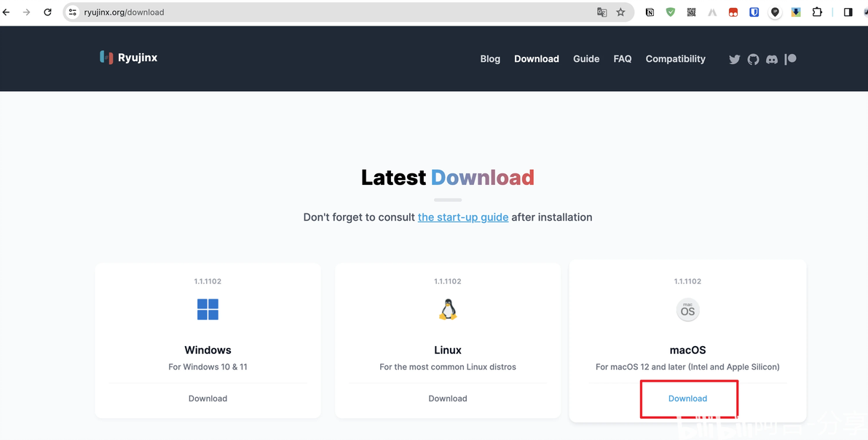Open the Bitwarden shield extension
868x440 pixels.
coord(754,12)
